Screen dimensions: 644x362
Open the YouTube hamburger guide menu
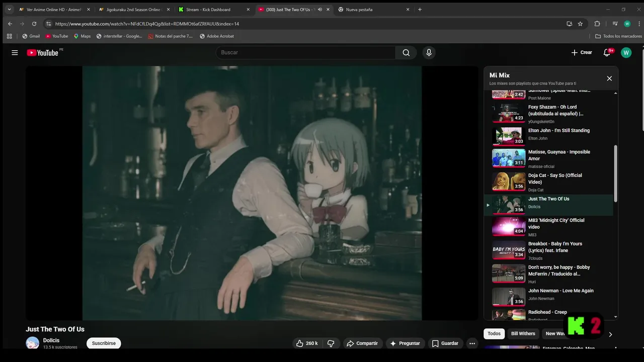tap(15, 53)
